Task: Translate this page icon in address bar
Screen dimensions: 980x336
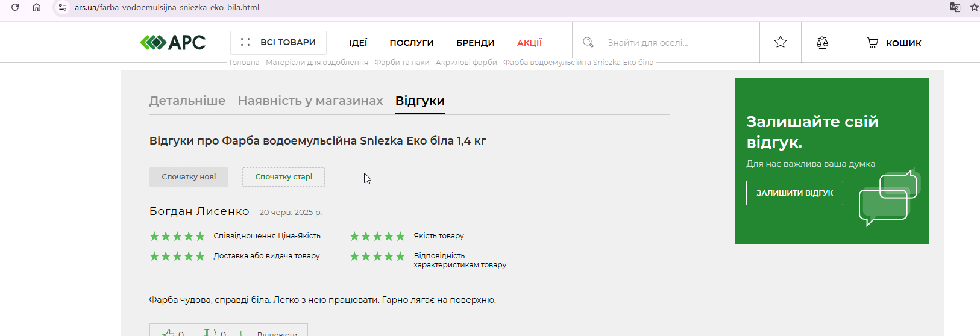Action: (955, 7)
